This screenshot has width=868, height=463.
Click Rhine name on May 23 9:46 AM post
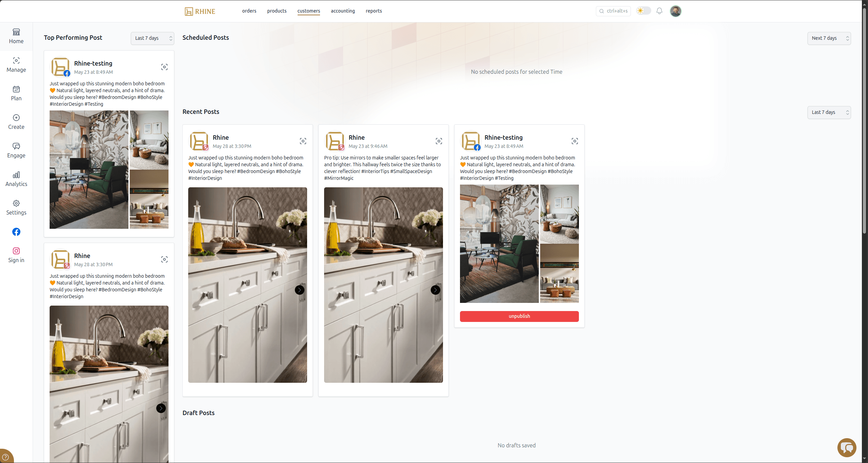pos(356,137)
